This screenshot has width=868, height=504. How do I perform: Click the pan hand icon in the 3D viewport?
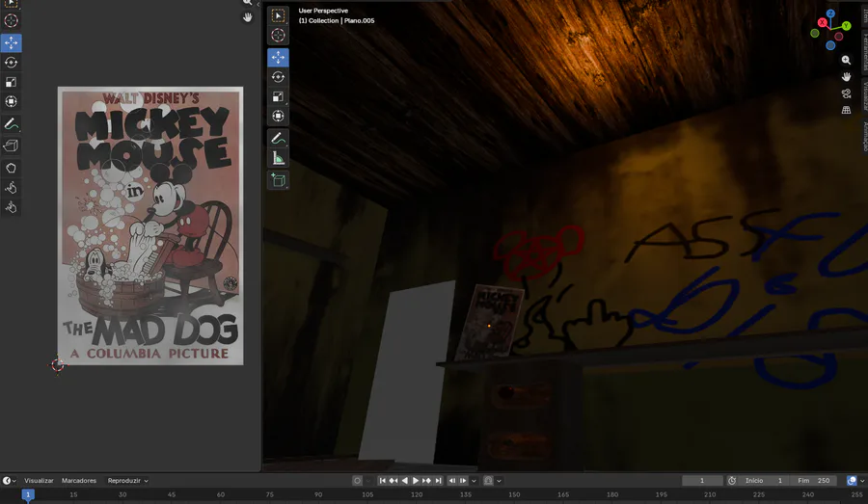pyautogui.click(x=846, y=76)
